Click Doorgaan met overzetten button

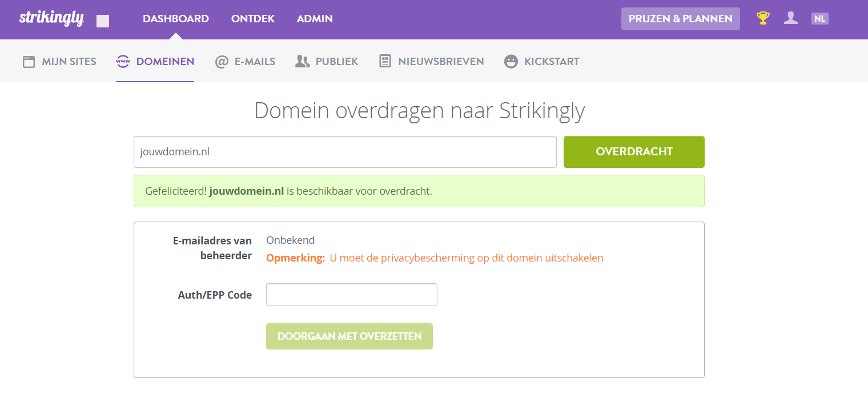coord(349,336)
